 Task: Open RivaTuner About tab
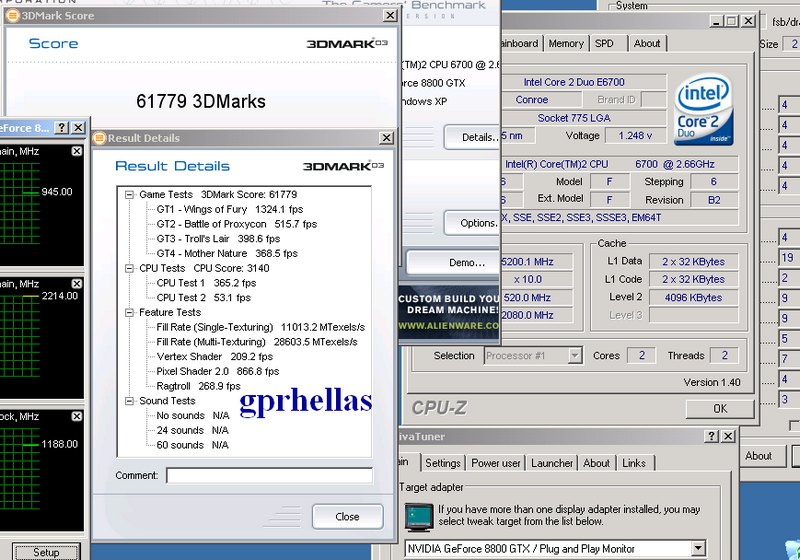(x=596, y=463)
